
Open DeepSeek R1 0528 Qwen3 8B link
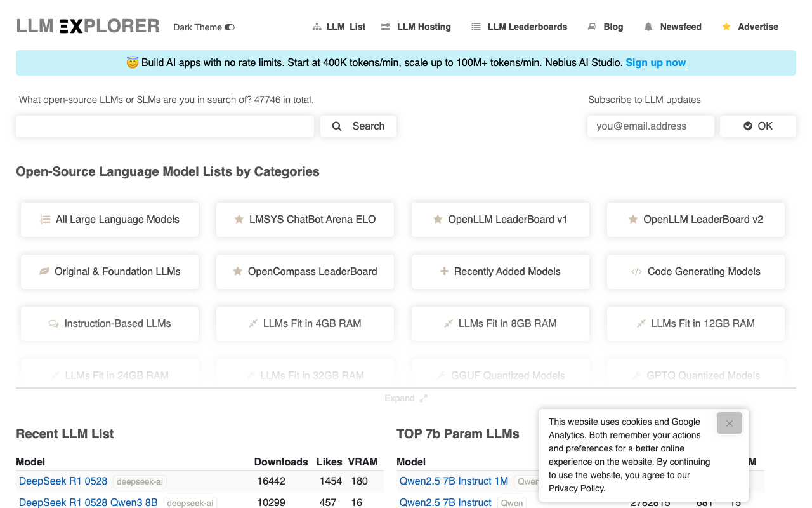88,502
